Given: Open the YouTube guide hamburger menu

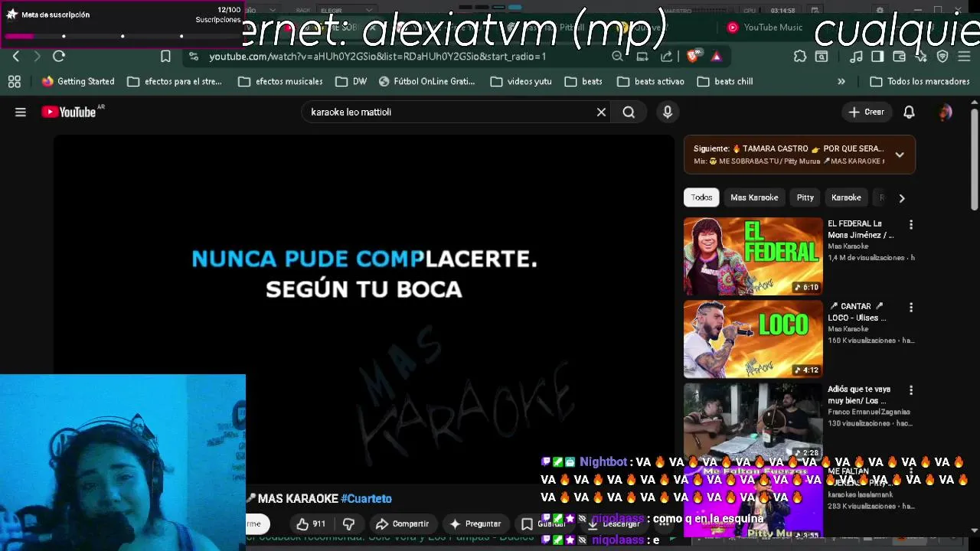Looking at the screenshot, I should (x=21, y=112).
